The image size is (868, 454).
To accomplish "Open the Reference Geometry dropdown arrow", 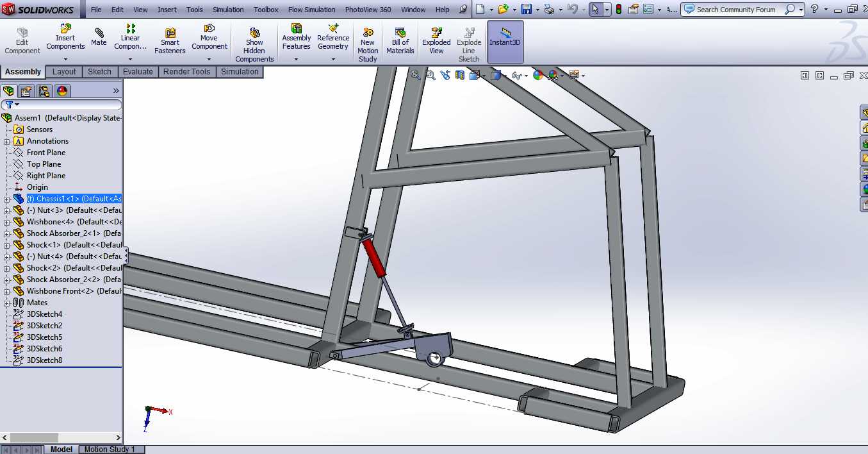I will (x=333, y=59).
